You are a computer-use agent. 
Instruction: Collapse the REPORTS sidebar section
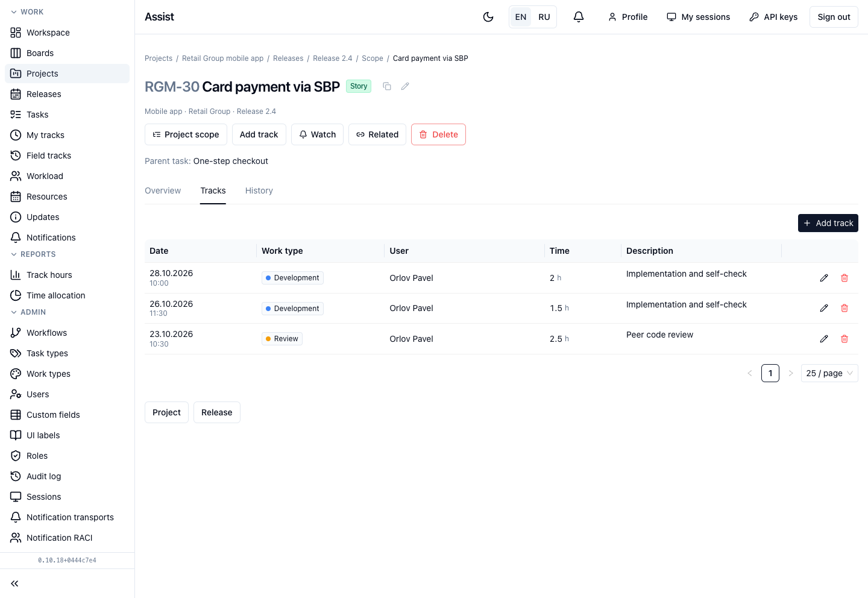click(x=33, y=254)
